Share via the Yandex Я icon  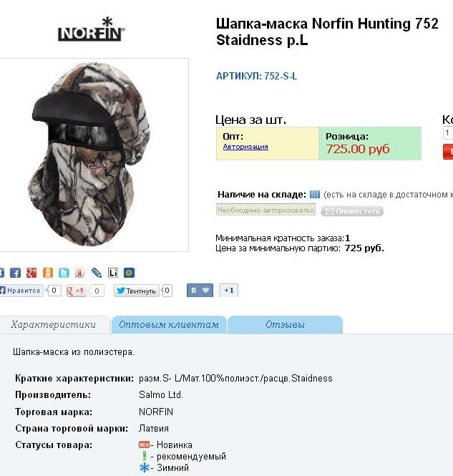[x=80, y=273]
